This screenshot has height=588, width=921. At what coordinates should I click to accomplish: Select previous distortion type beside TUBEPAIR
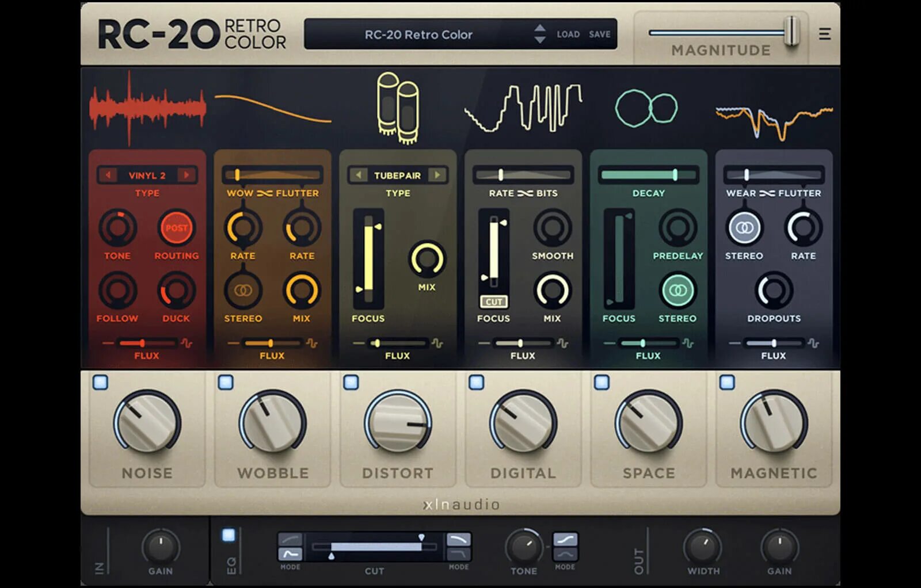(x=359, y=175)
